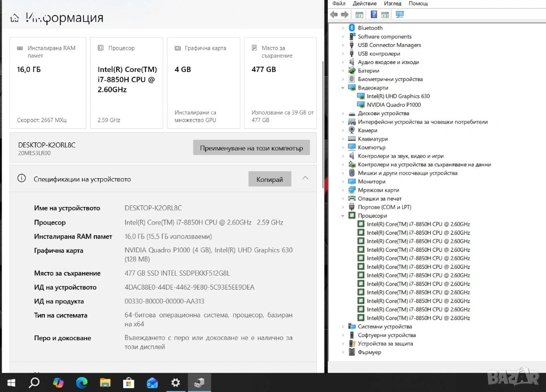Viewport: 546px width, 392px height.
Task: Open the Действие menu
Action: click(x=365, y=3)
